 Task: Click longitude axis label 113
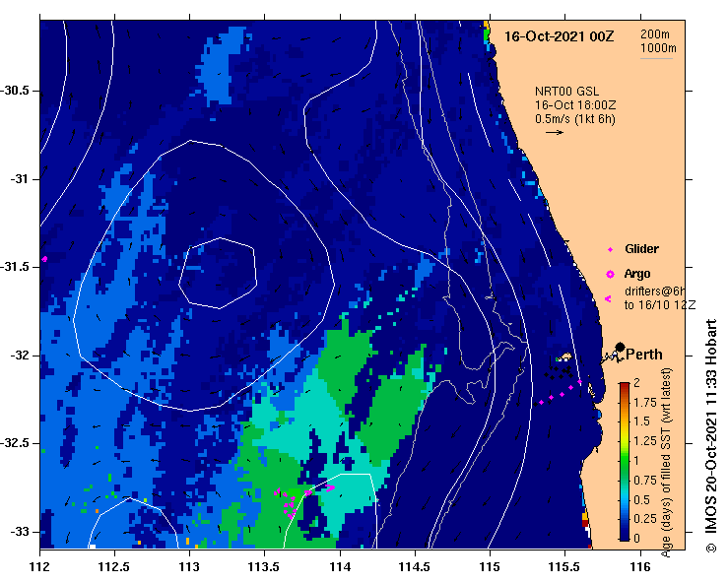click(189, 567)
